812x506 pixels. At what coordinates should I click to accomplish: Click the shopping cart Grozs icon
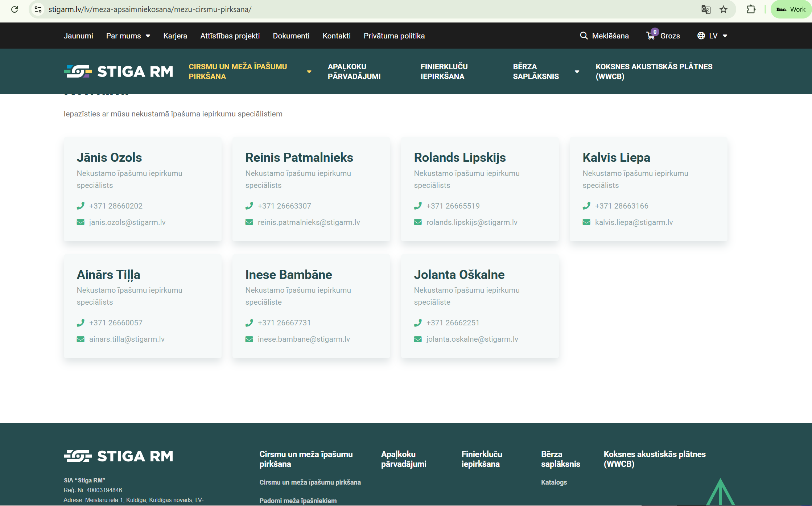(x=651, y=36)
